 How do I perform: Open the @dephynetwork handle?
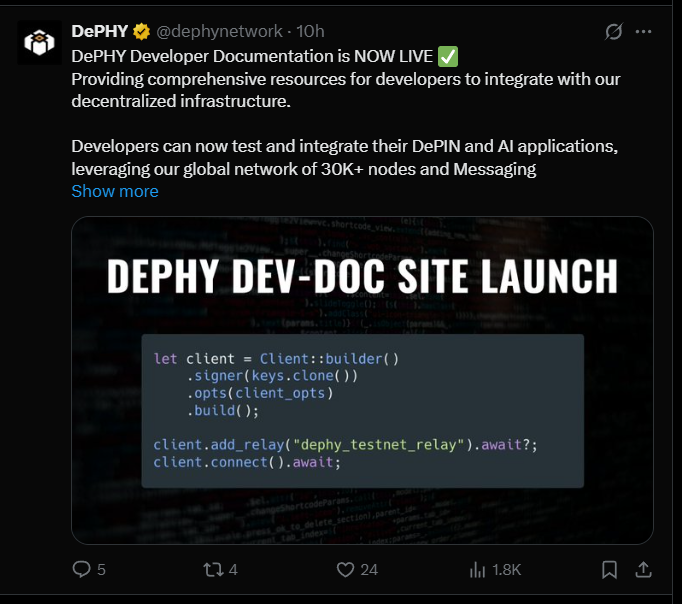(x=219, y=31)
